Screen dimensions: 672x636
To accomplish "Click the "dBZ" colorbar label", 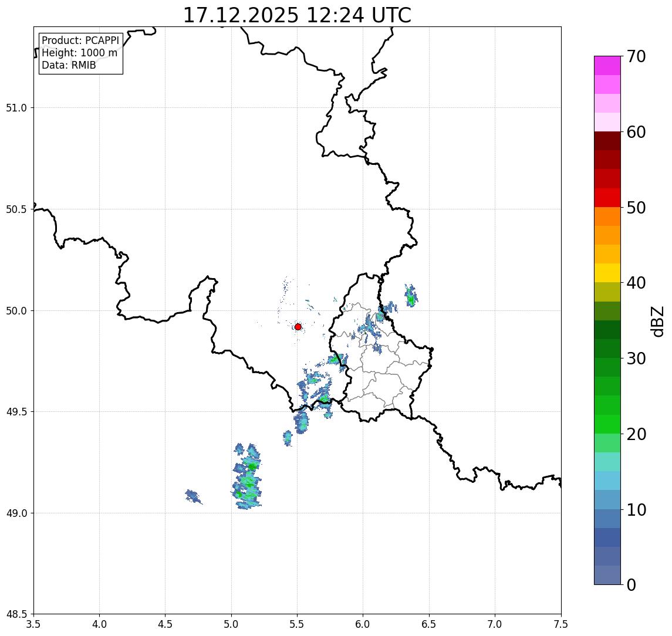I will [x=657, y=322].
